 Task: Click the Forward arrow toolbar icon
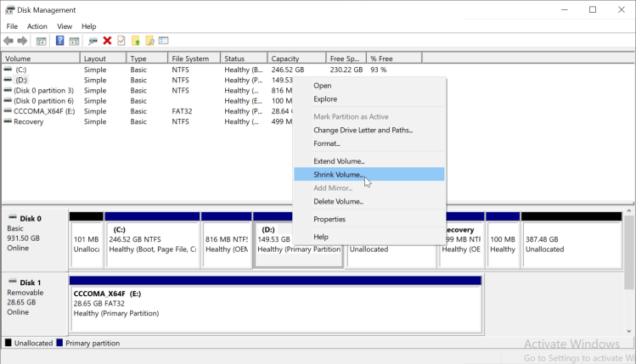[22, 41]
